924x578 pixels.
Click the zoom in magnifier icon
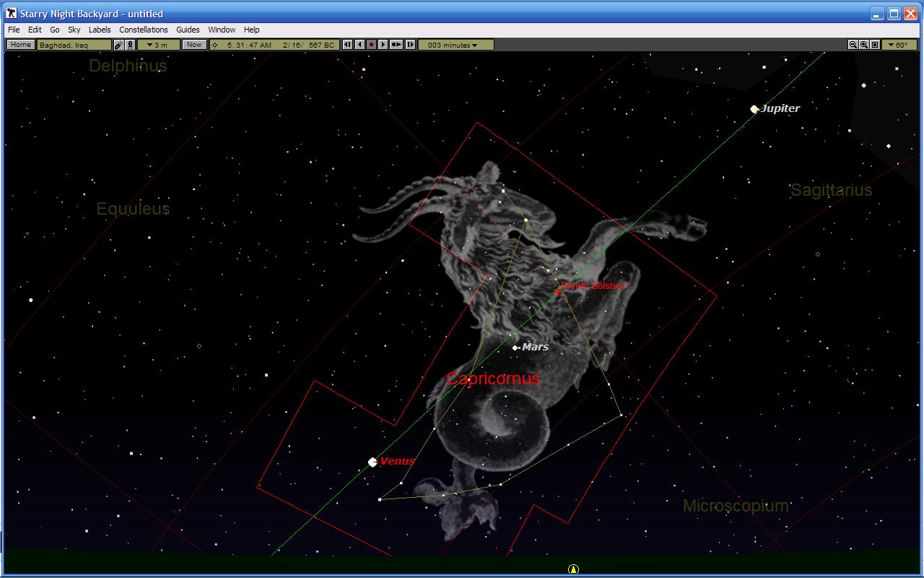tap(863, 45)
